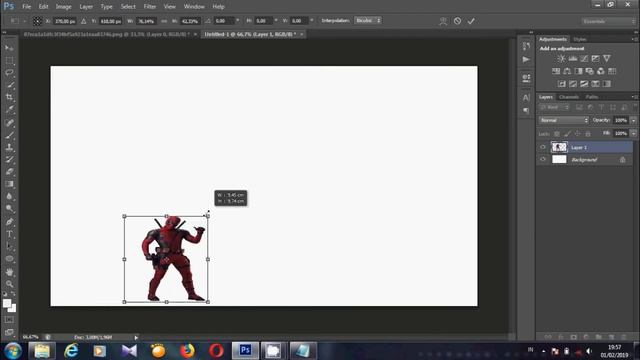Screen dimensions: 640x360
Task: Select the History Brush tool
Action: click(9, 160)
